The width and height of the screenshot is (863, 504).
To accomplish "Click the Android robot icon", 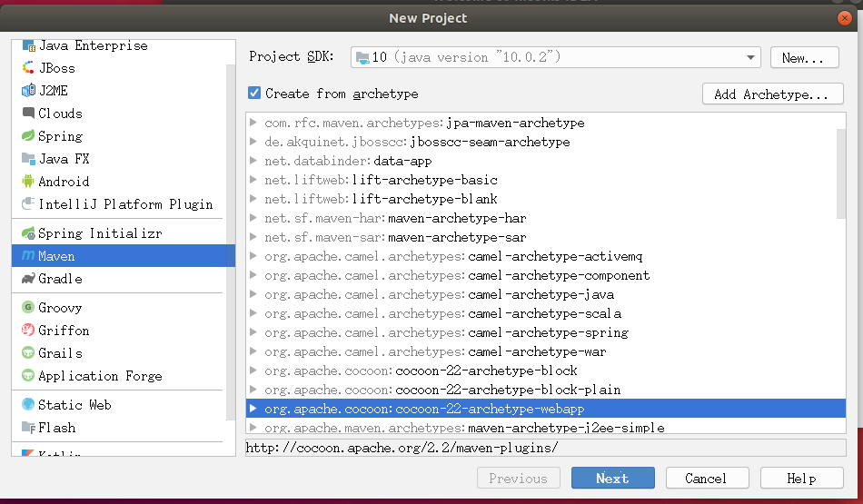I will [28, 182].
